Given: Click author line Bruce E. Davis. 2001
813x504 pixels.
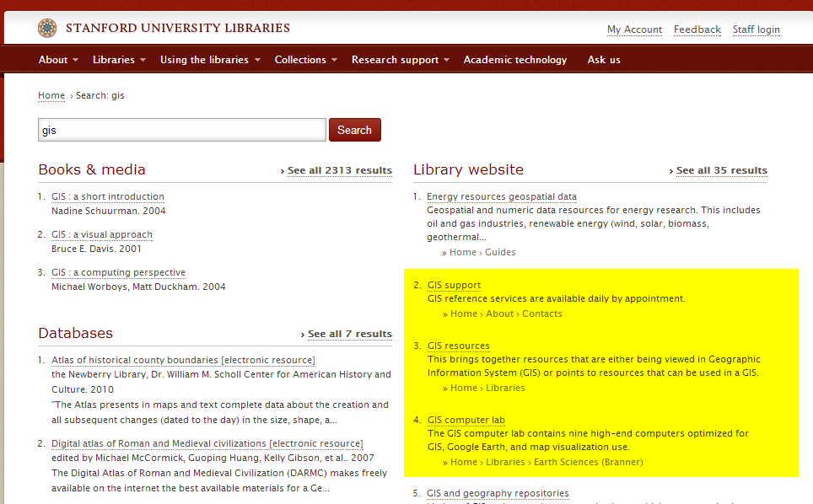Looking at the screenshot, I should (x=96, y=249).
